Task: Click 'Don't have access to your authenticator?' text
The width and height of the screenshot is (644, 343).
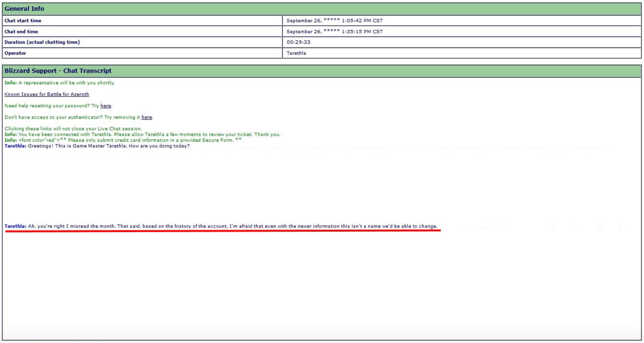Action: 54,118
